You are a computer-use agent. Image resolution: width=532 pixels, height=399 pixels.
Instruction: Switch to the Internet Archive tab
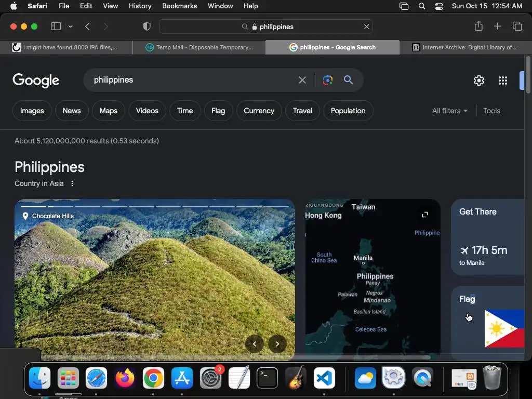(465, 47)
